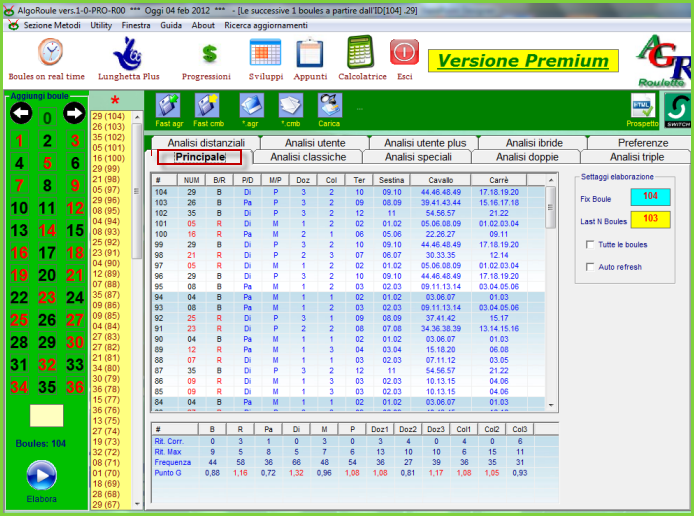Add boule number 17
This screenshot has width=694, height=516.
click(x=47, y=253)
